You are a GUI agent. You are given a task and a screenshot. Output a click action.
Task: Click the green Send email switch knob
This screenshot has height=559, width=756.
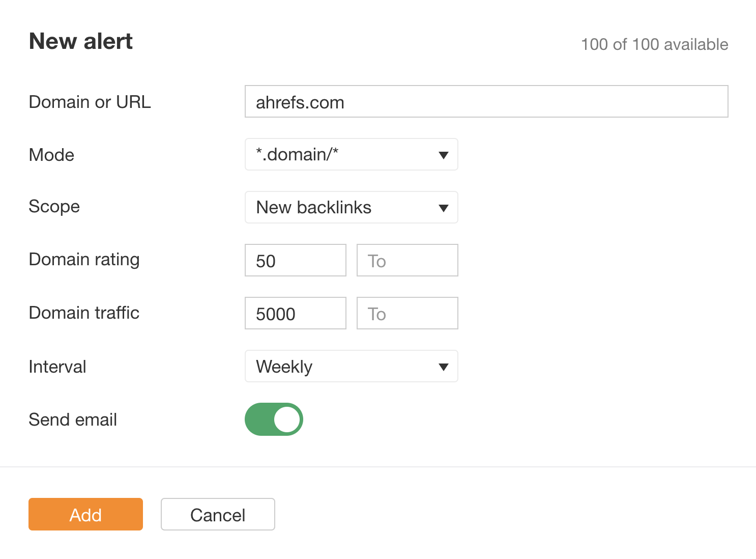click(287, 419)
